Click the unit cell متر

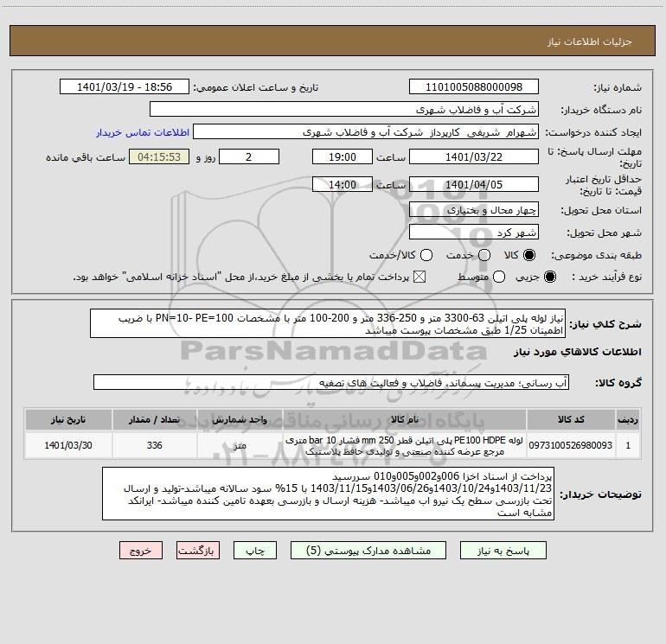pyautogui.click(x=240, y=445)
